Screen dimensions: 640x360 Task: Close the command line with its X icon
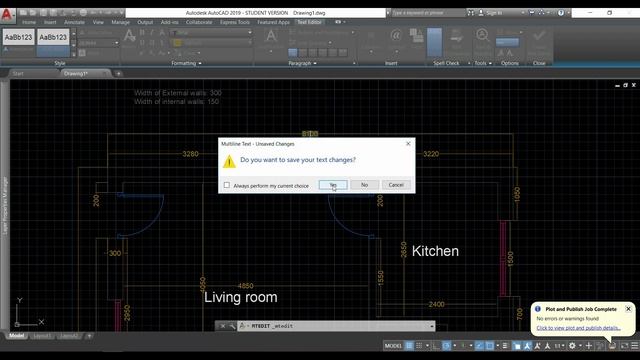point(222,326)
